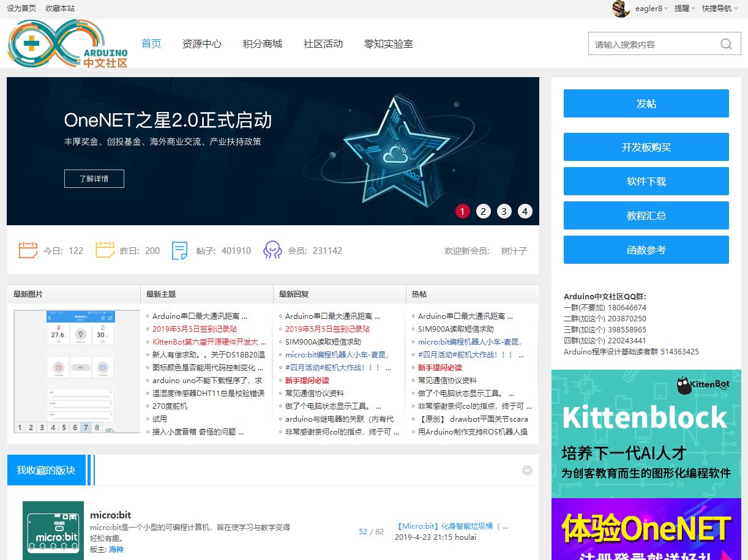This screenshot has height=560, width=748.
Task: Open the 零知实验室 nav tab
Action: [389, 43]
